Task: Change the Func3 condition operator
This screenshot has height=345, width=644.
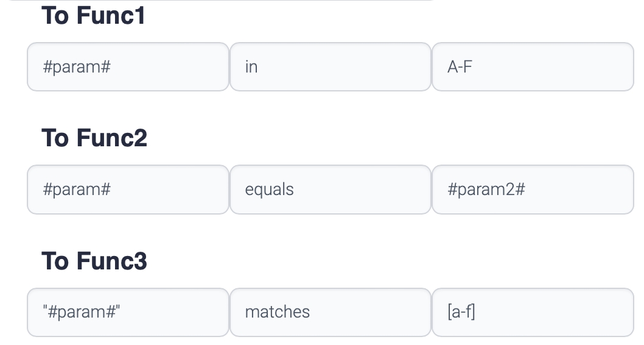Action: tap(330, 312)
